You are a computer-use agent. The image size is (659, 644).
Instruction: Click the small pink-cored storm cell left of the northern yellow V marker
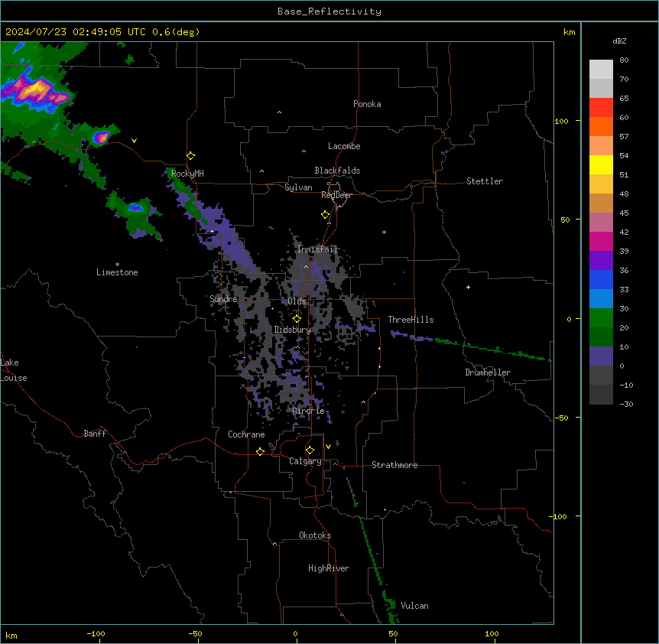tap(101, 137)
